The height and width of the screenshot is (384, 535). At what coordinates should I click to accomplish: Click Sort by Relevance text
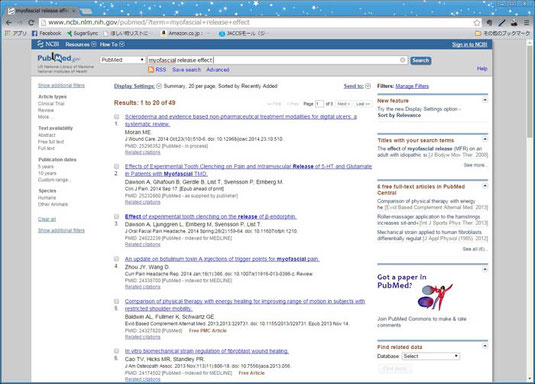tap(399, 115)
